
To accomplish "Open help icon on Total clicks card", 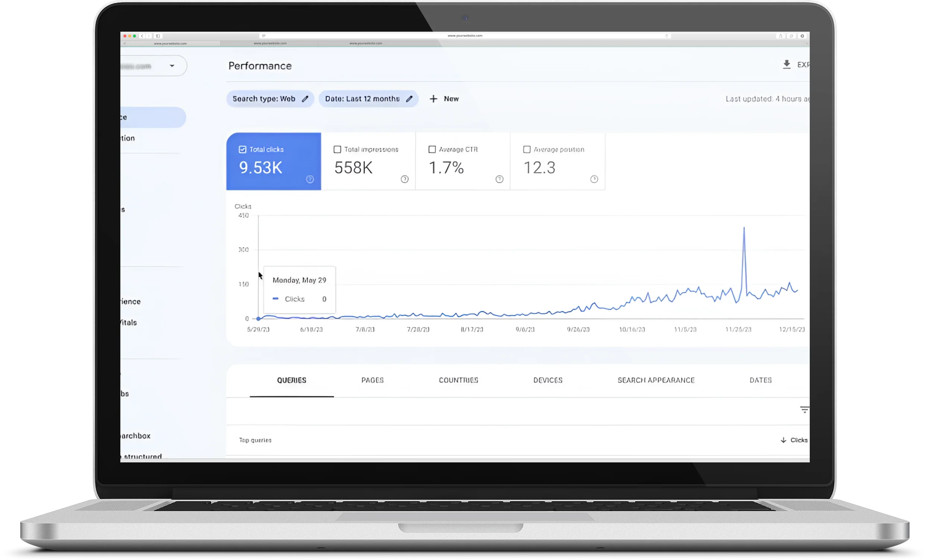I will (310, 179).
